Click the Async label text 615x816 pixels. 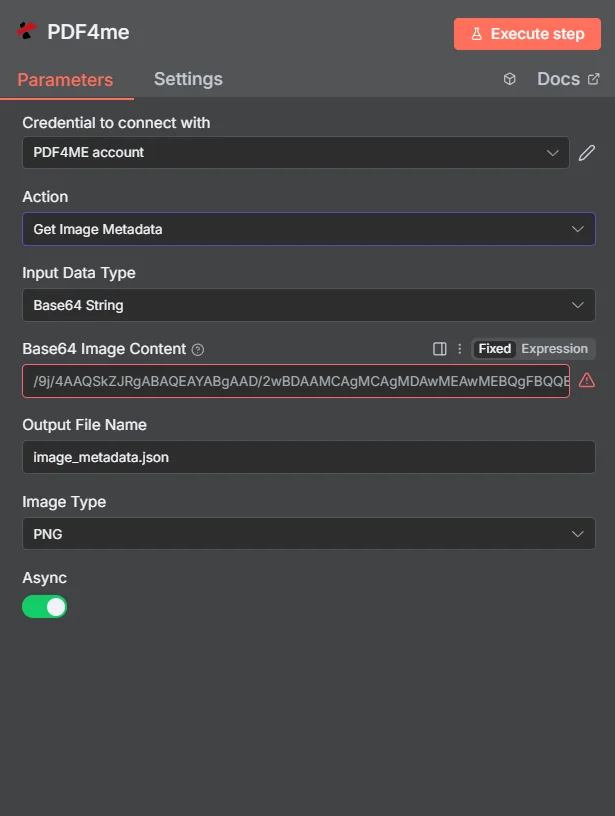45,578
